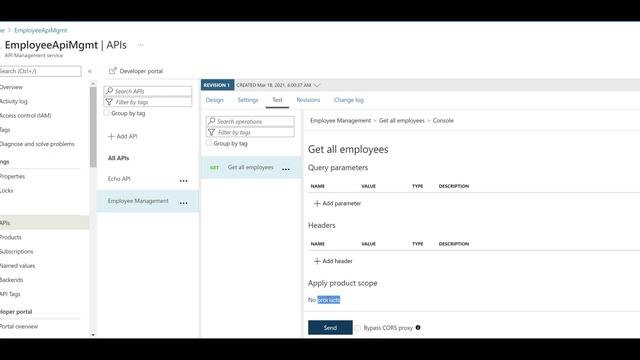Open Activity log in the left menu
The image size is (640, 360).
point(13,101)
